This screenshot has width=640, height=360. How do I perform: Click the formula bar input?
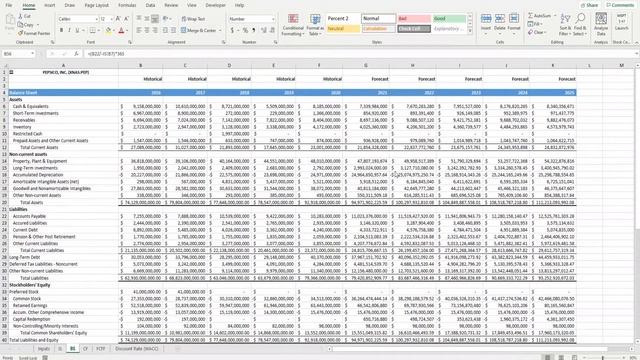[359, 53]
